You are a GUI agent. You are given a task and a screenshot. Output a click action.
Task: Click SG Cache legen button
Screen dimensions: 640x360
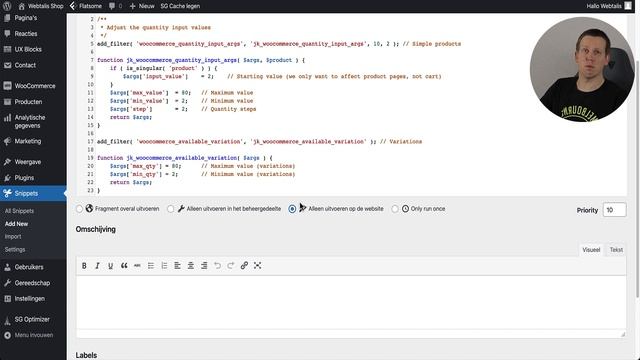tap(180, 6)
